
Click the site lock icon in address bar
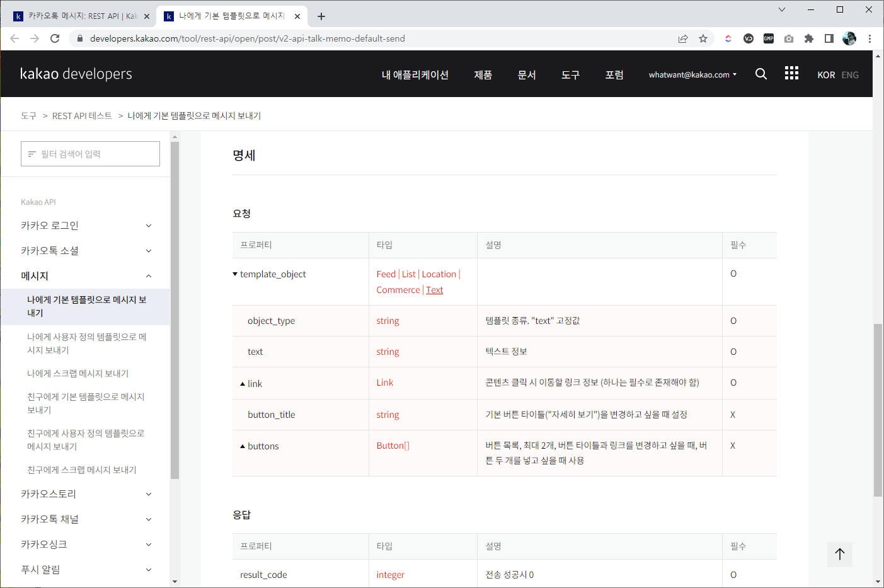pyautogui.click(x=79, y=38)
